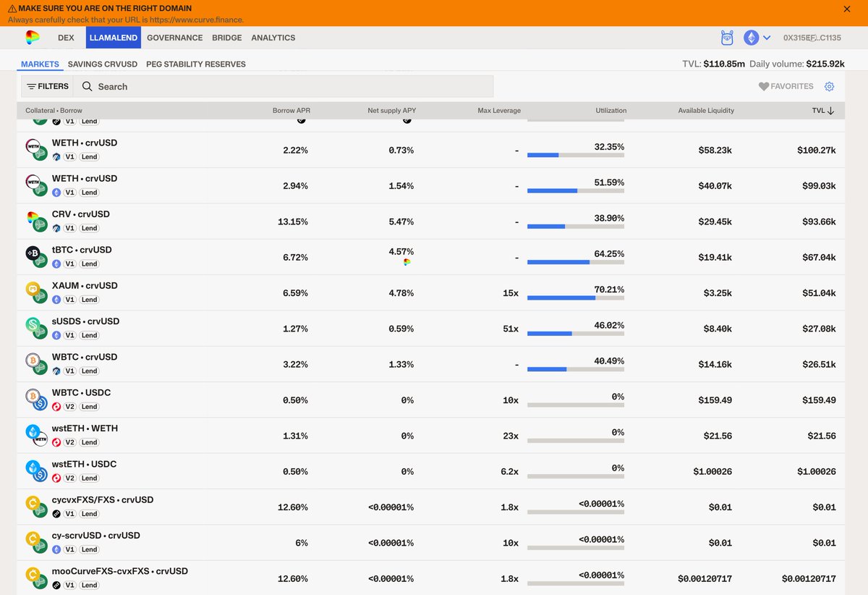
Task: Toggle the Favorites filter
Action: coord(786,86)
